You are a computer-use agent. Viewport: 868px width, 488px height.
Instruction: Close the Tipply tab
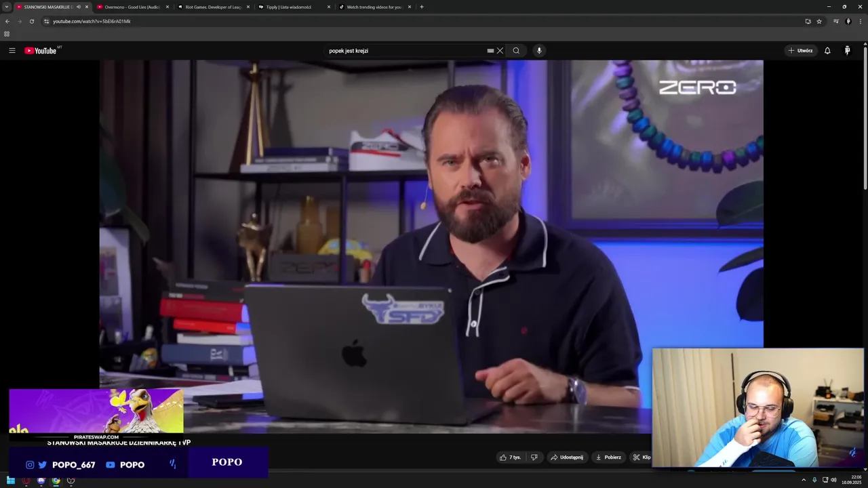click(329, 7)
